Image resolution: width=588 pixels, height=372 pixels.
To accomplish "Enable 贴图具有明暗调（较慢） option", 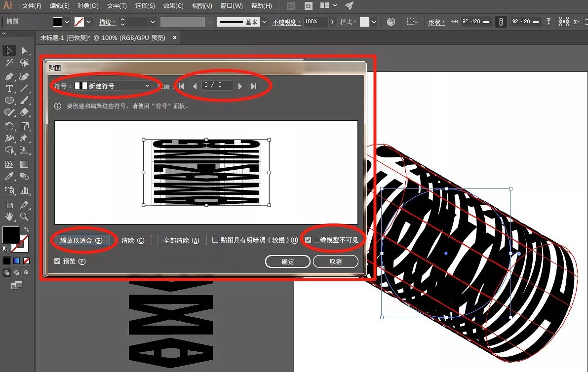I will (215, 240).
